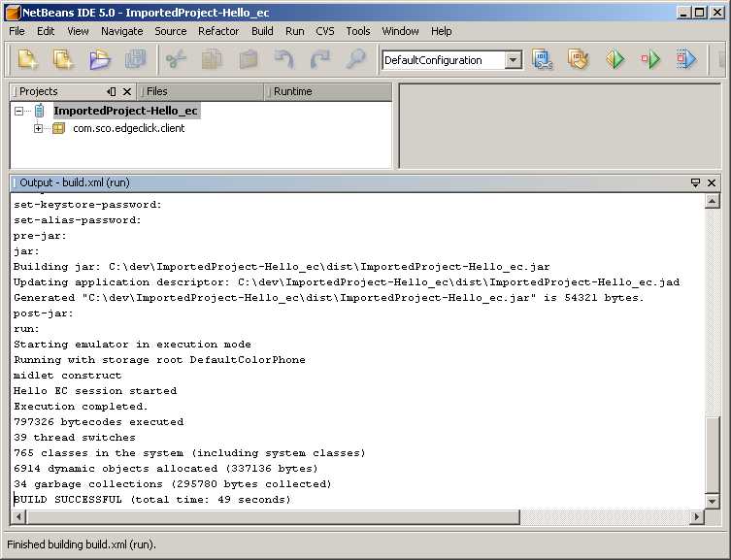The height and width of the screenshot is (560, 731).
Task: Minimize the Projects panel to sliding mode
Action: tap(112, 92)
